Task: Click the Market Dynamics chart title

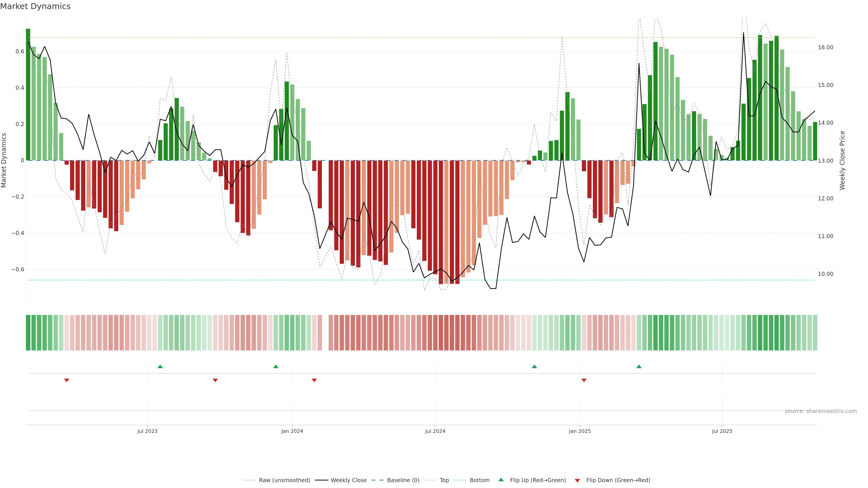Action: click(35, 6)
